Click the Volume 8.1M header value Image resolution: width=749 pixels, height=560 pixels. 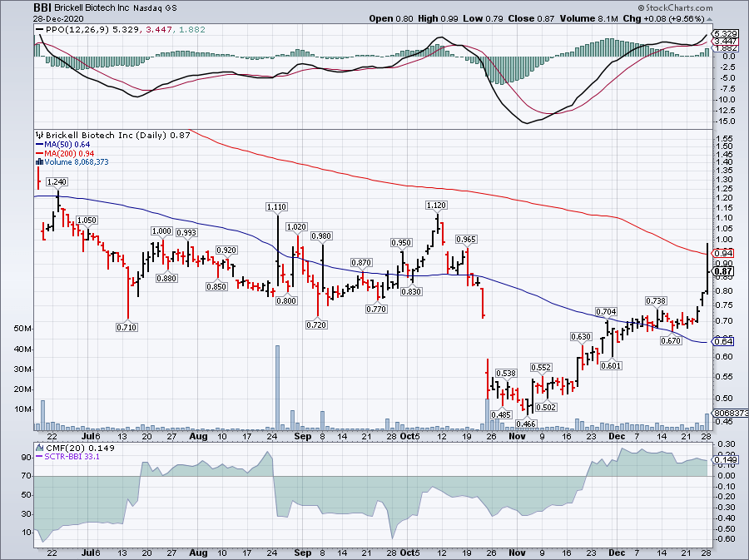click(x=589, y=18)
